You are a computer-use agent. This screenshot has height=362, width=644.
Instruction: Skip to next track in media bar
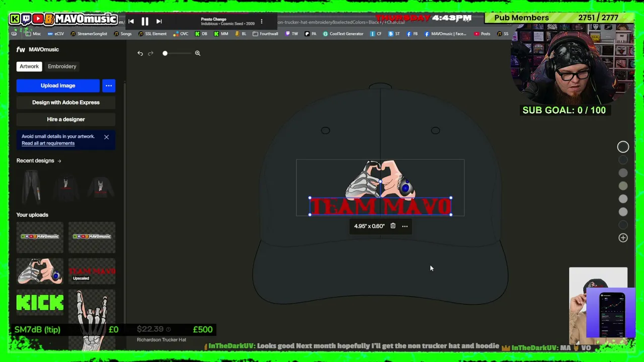159,21
